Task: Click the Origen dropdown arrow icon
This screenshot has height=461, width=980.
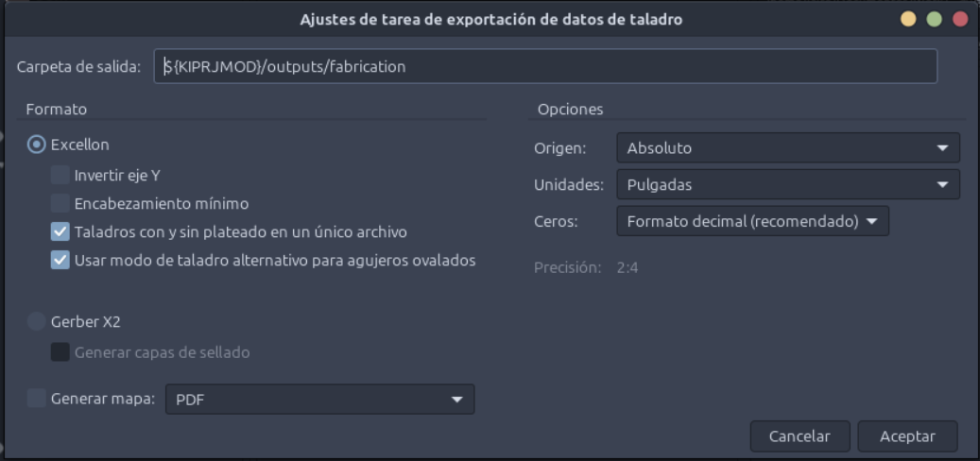Action: point(942,148)
